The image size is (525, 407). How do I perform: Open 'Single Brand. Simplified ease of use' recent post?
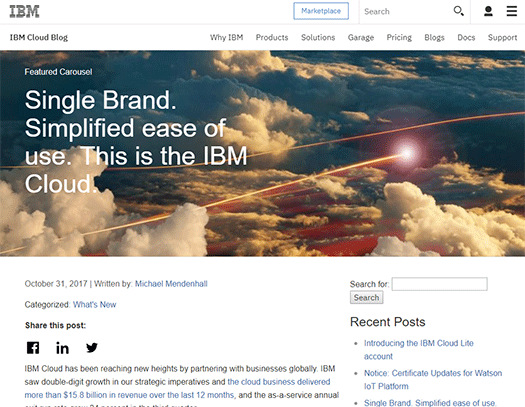tap(430, 403)
